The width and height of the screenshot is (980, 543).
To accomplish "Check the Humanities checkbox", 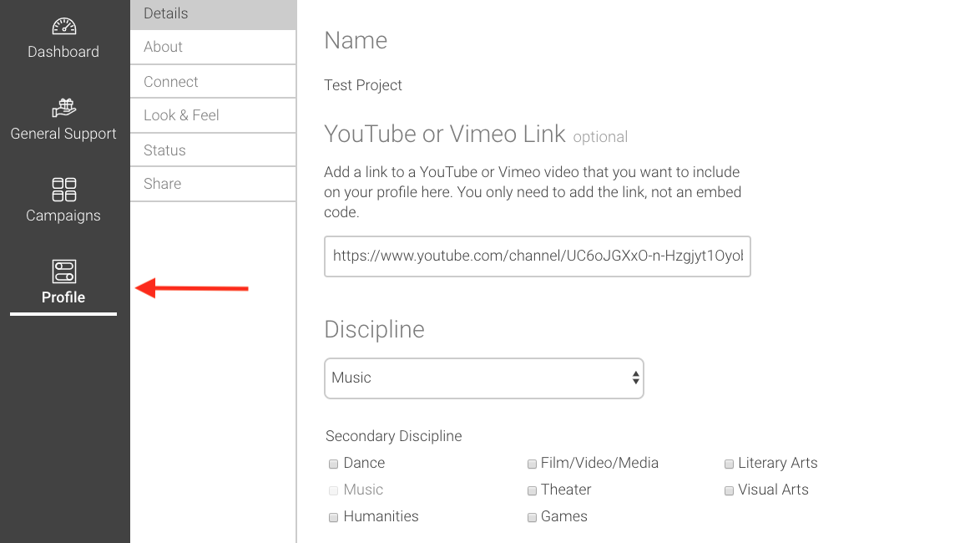I will coord(334,517).
